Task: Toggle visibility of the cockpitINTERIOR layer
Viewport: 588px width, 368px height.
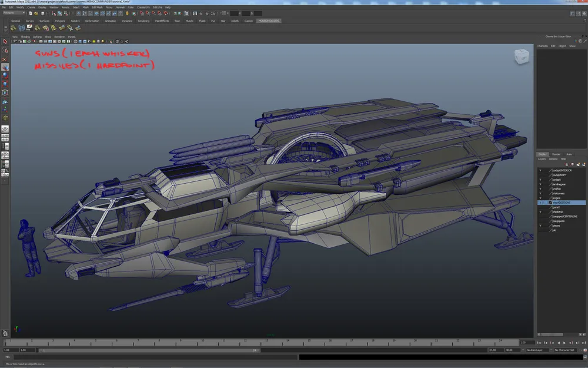Action: click(x=540, y=170)
